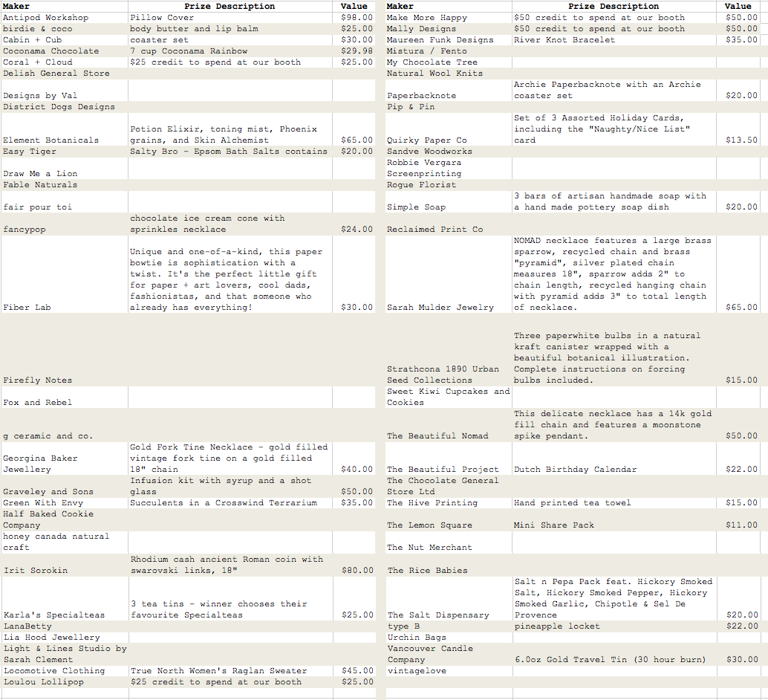The width and height of the screenshot is (768, 700).
Task: Select "Infusion kit with syrup" description cell
Action: point(230,486)
